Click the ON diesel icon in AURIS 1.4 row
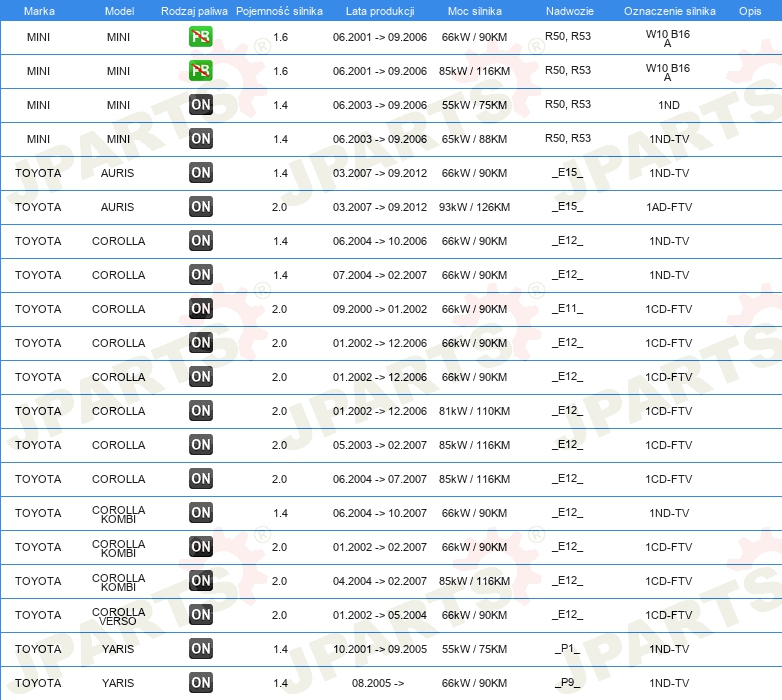Image resolution: width=782 pixels, height=700 pixels. (201, 173)
